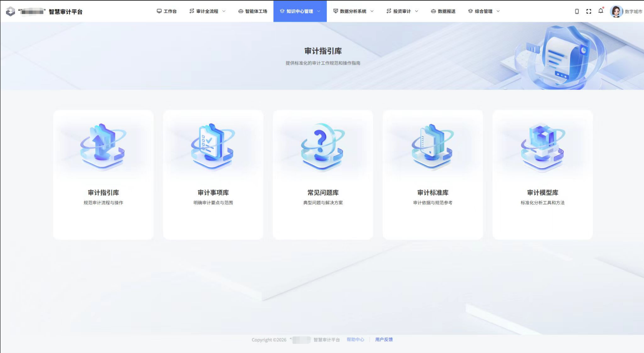Viewport: 644px width, 353px height.
Task: Click 典型问题与解决方案 description text
Action: 323,203
